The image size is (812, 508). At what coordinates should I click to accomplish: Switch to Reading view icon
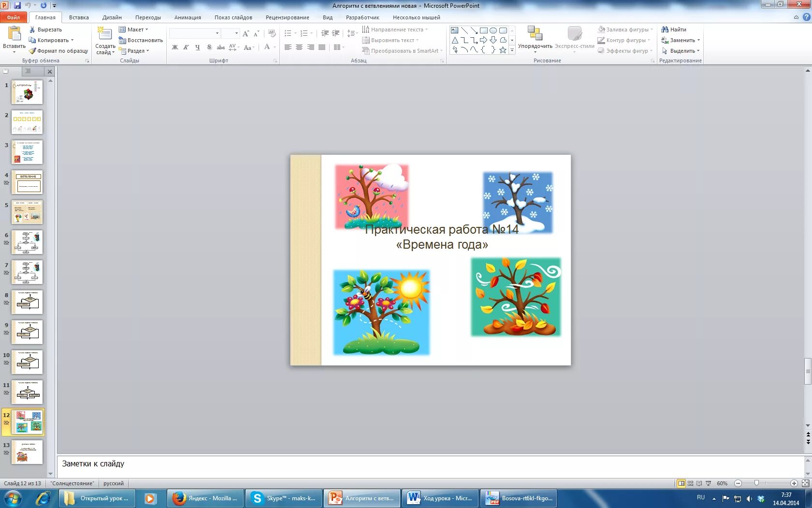699,483
